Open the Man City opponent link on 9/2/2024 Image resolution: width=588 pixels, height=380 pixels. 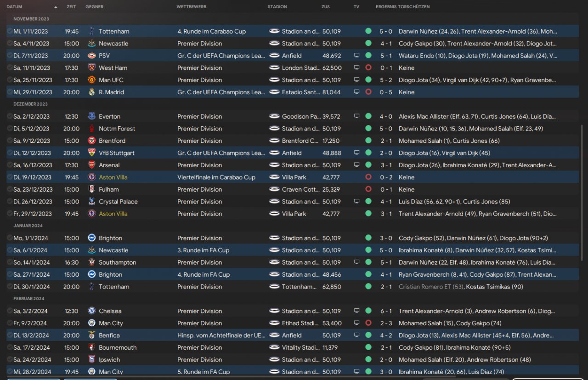[111, 323]
